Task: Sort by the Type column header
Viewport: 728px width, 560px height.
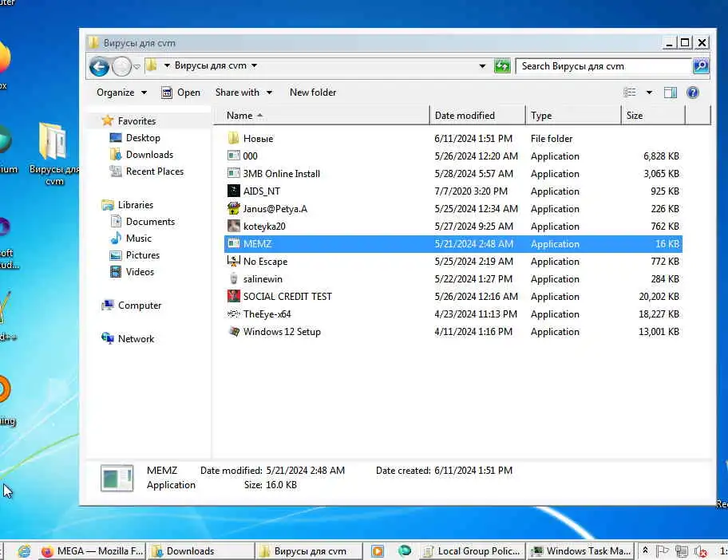Action: (573, 116)
